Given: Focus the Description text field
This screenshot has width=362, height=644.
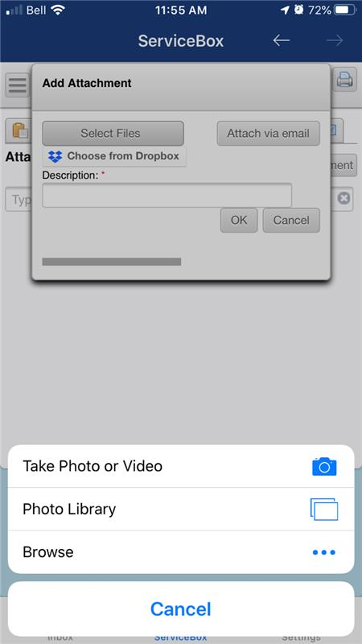Looking at the screenshot, I should tap(167, 195).
